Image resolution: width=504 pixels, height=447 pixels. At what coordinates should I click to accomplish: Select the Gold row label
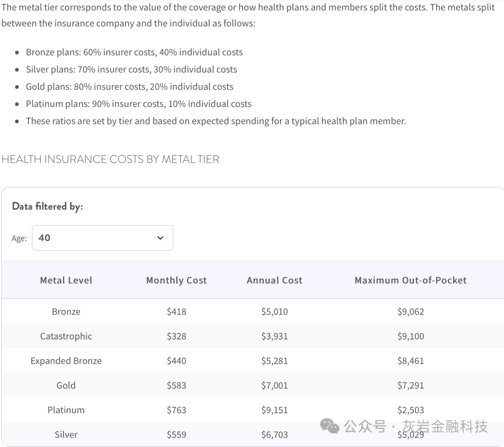coord(66,385)
